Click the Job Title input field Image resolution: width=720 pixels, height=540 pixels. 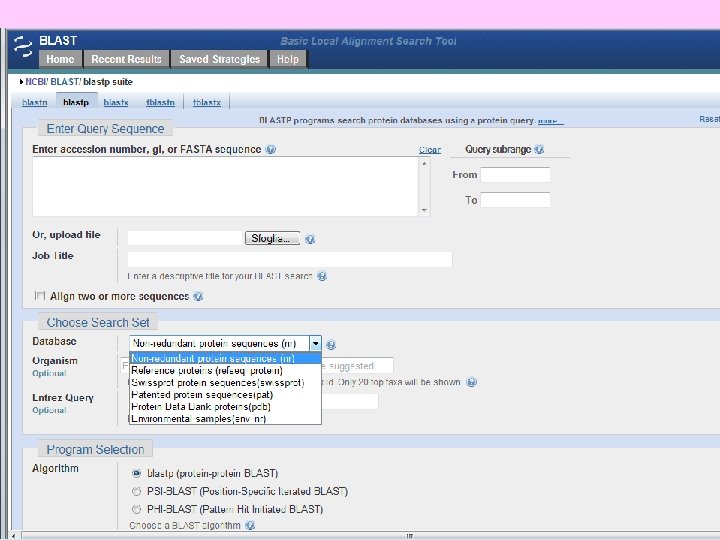290,259
